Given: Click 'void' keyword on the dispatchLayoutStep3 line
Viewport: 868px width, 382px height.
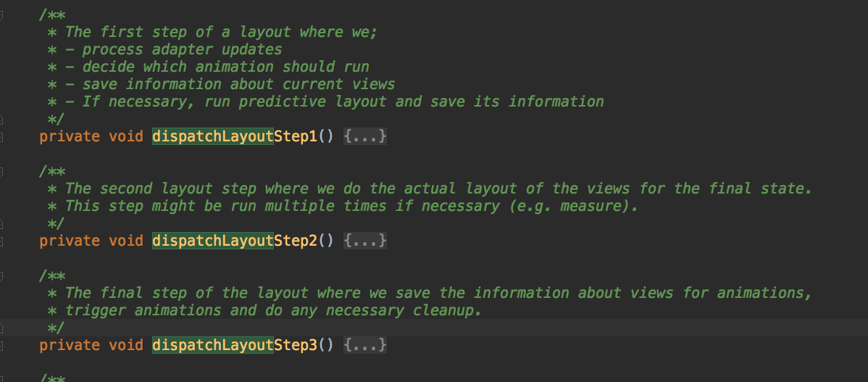Looking at the screenshot, I should coord(126,346).
